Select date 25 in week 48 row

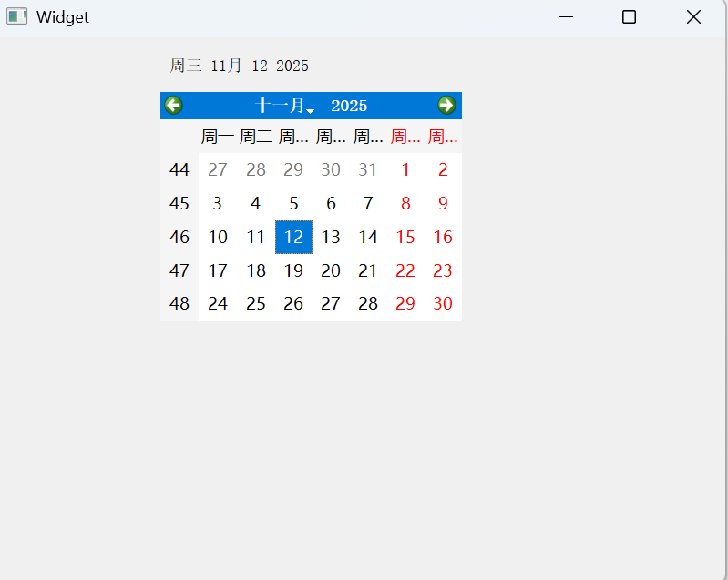point(256,303)
